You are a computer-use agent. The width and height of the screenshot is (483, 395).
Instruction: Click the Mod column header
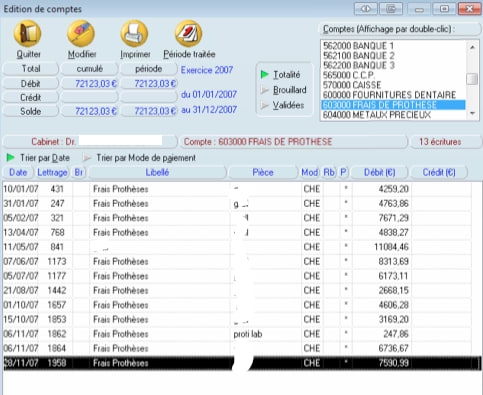(x=309, y=172)
